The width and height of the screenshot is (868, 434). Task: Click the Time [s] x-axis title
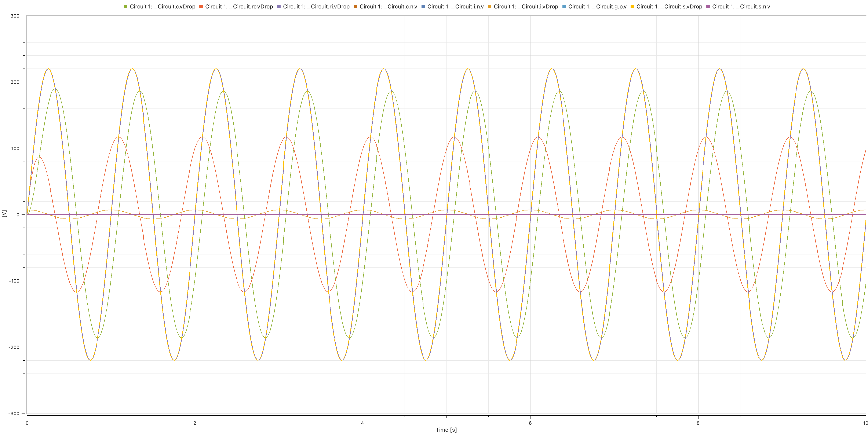446,430
